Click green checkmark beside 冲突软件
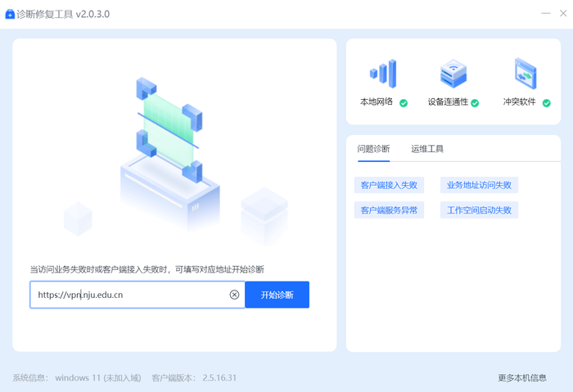 pyautogui.click(x=546, y=103)
